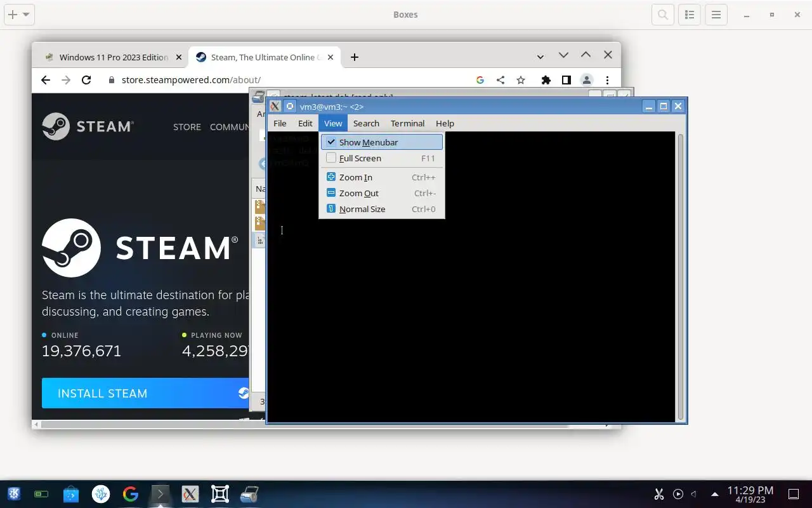Click the store.steampowered.com/about/ address field

(x=191, y=80)
